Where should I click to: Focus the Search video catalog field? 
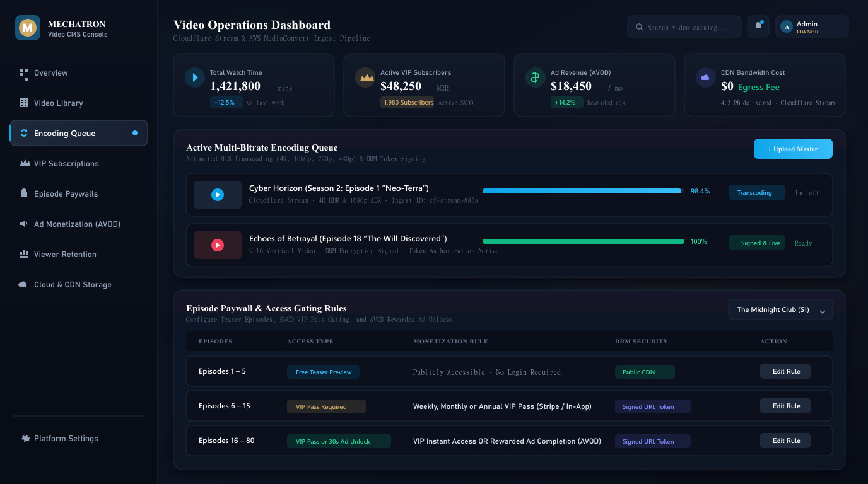tap(684, 26)
